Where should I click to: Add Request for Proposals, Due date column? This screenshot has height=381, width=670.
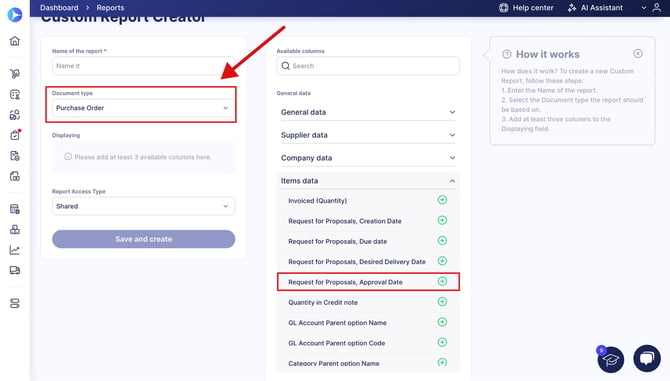pos(442,240)
